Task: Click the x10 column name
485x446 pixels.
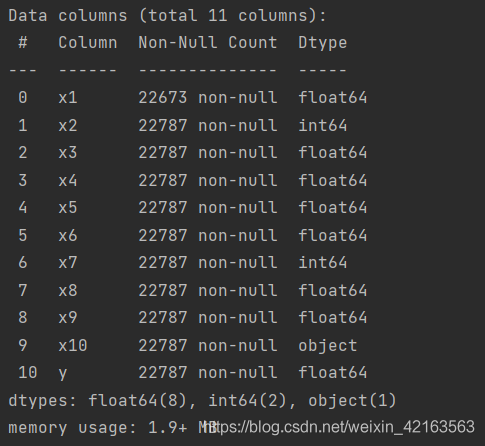Action: [73, 345]
